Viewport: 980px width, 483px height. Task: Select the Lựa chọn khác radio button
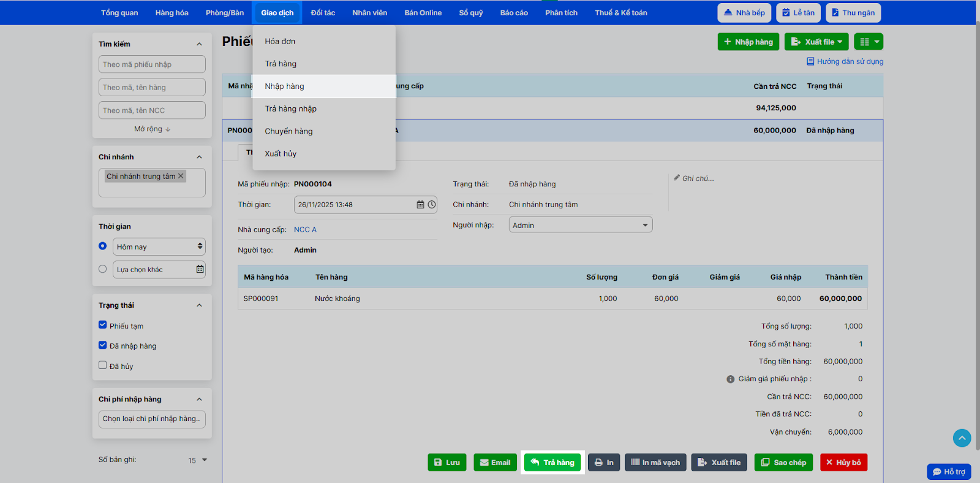click(103, 269)
